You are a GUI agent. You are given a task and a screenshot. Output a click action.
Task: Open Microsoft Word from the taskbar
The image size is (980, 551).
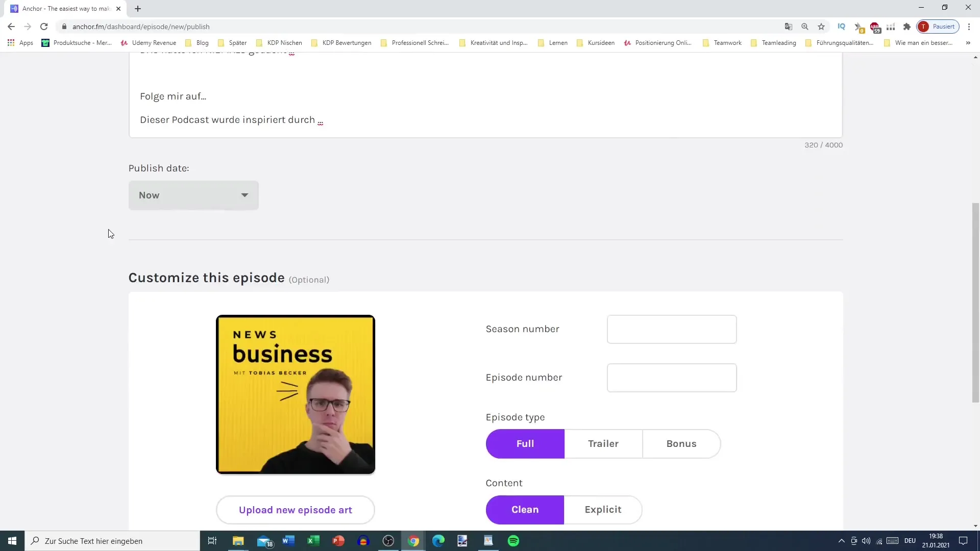click(288, 541)
